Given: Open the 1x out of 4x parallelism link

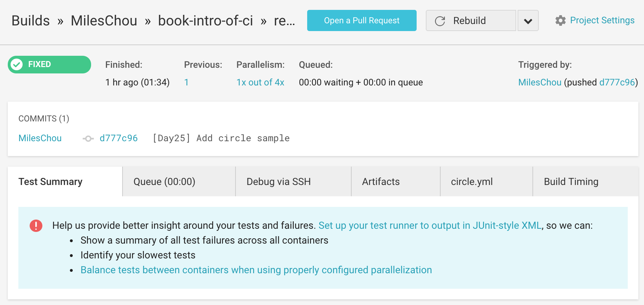Looking at the screenshot, I should point(260,82).
